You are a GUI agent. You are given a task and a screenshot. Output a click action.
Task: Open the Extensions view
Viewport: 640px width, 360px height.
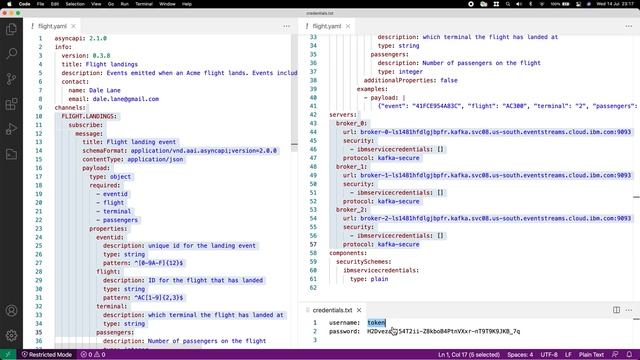point(11,104)
